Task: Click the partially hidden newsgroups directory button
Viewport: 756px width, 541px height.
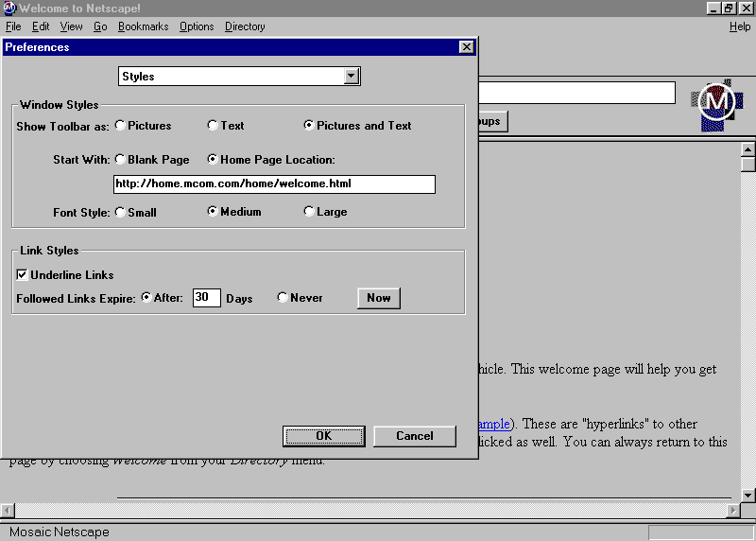Action: click(x=492, y=121)
